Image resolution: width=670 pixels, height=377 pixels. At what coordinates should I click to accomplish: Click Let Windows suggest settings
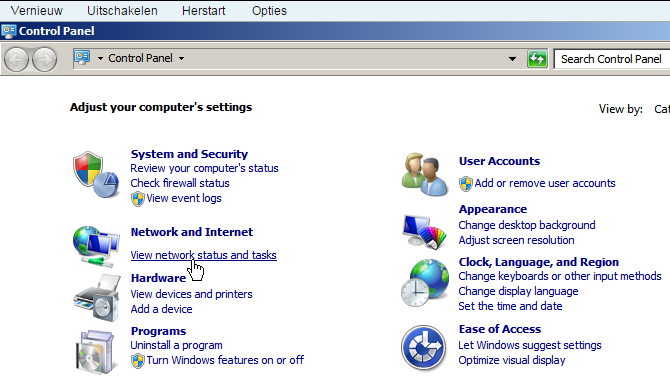tap(530, 345)
